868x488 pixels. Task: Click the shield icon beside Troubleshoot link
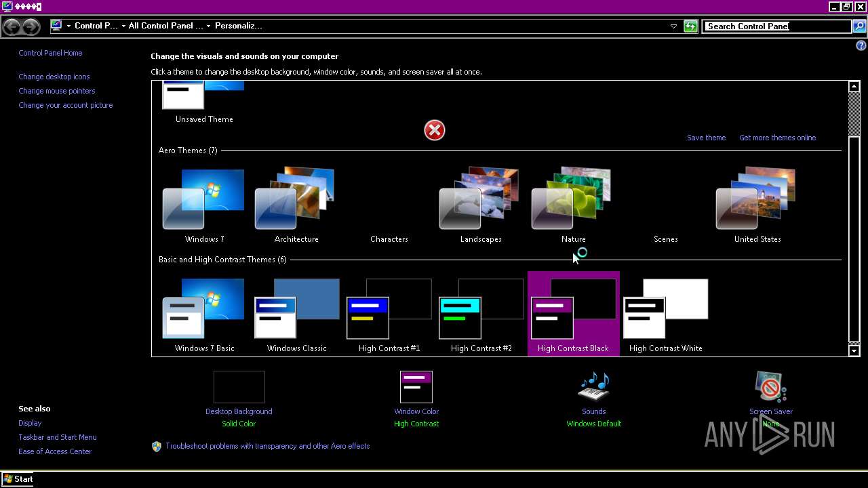[x=157, y=446]
